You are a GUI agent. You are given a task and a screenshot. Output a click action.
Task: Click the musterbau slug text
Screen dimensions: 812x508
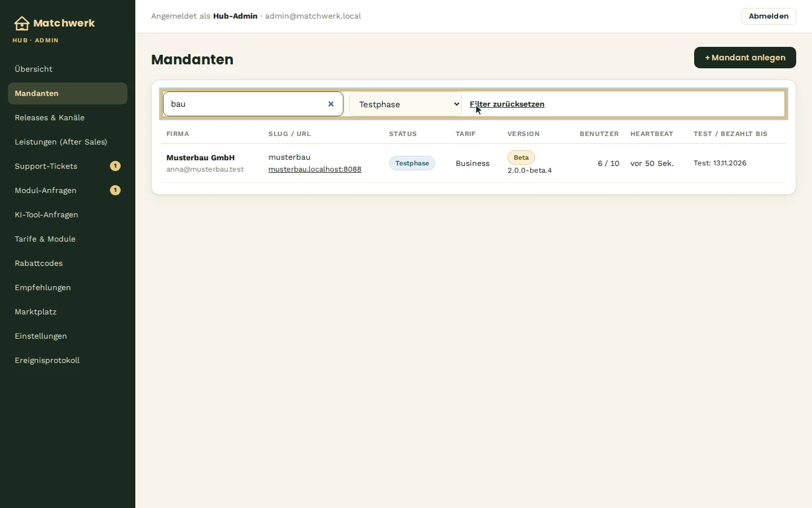pyautogui.click(x=289, y=157)
